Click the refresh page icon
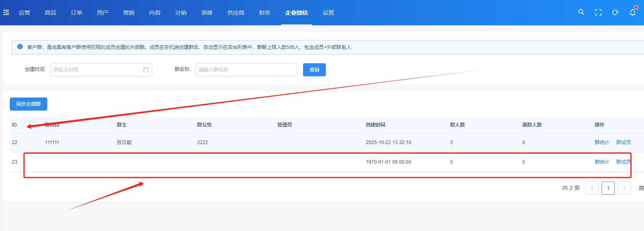 (x=615, y=13)
